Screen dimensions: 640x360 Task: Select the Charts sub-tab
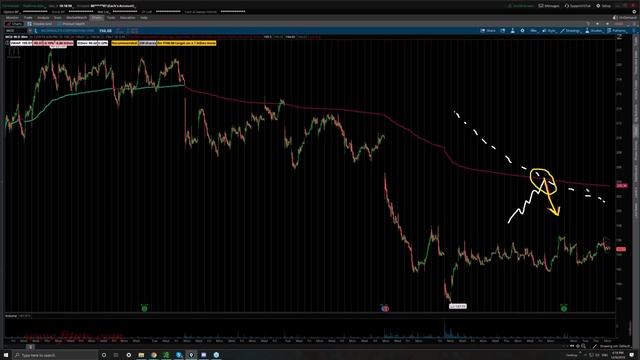tap(14, 24)
